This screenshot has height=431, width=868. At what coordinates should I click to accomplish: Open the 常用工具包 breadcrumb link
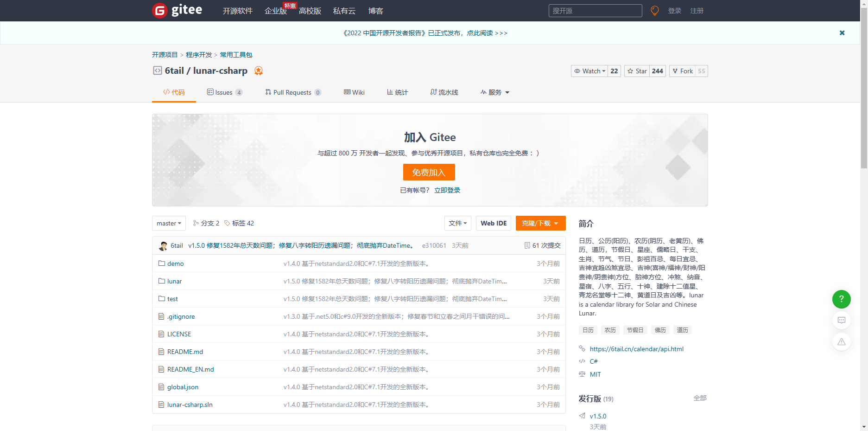[236, 55]
